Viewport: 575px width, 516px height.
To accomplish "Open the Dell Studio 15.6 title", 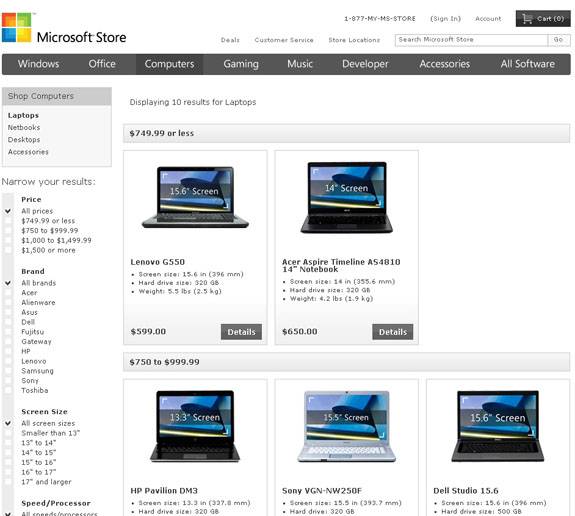I will 466,491.
